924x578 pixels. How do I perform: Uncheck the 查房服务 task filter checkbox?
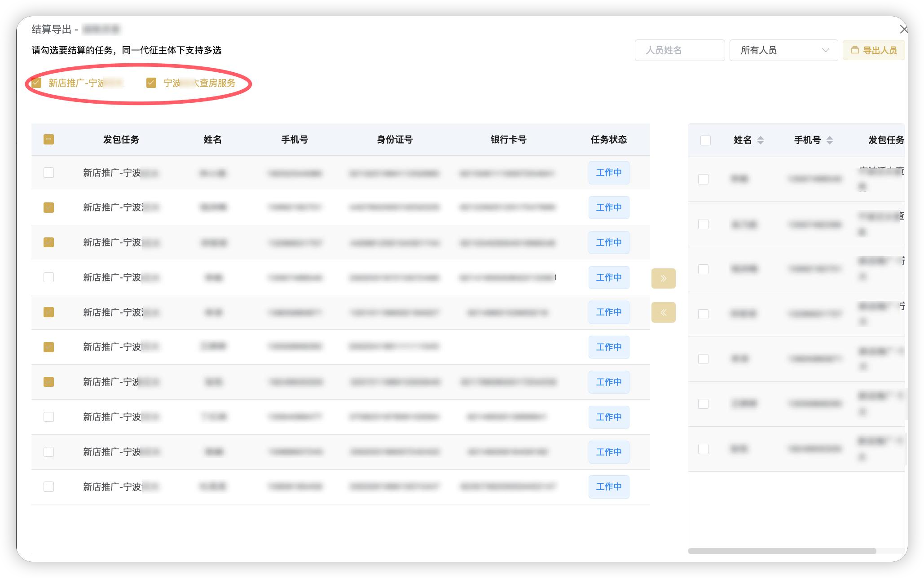coord(151,83)
